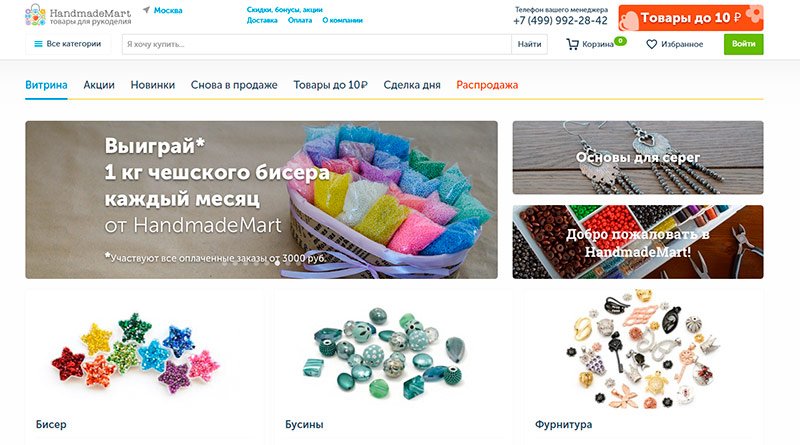The width and height of the screenshot is (800, 445).
Task: Click the HandmadeMart logo
Action: (78, 15)
